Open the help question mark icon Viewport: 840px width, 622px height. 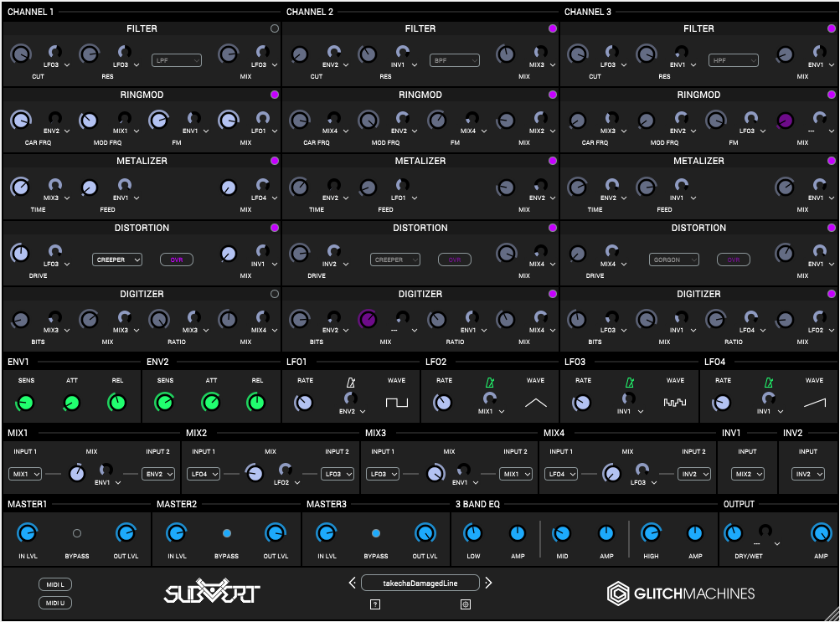[x=375, y=604]
